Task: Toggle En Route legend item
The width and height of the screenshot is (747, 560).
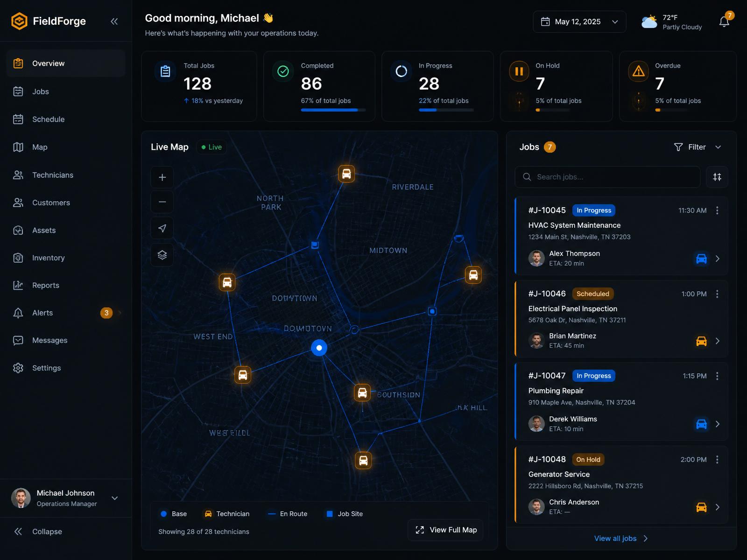Action: (x=288, y=514)
